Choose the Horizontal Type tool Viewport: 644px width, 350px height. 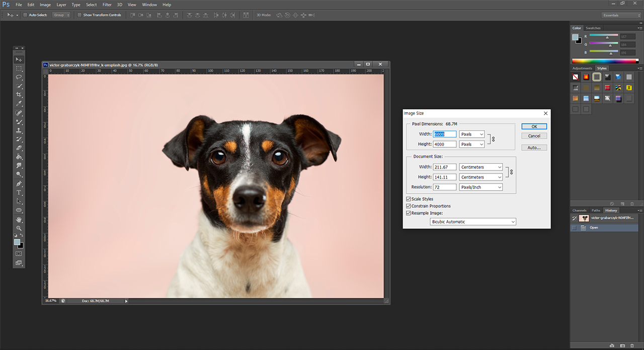19,193
